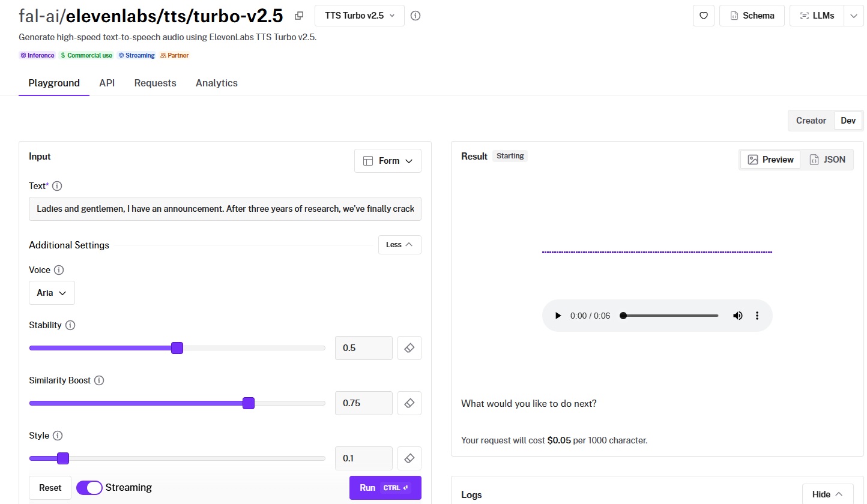Open the Aria voice dropdown

click(x=52, y=293)
